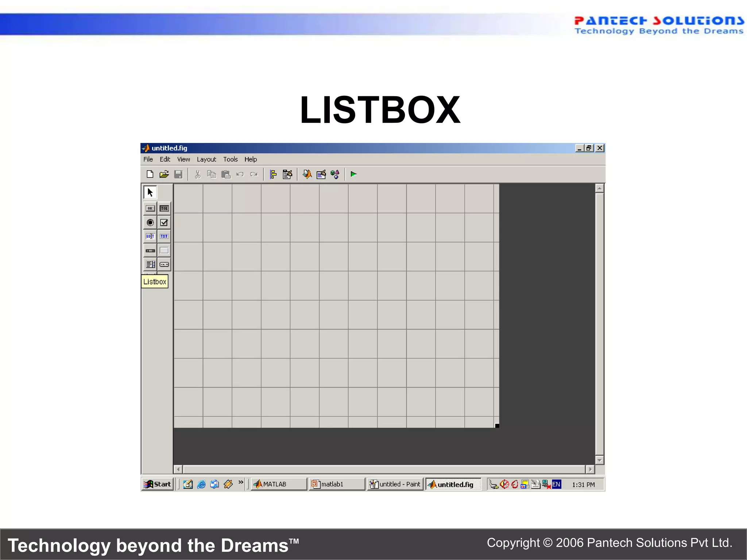Open the Tools menu

[231, 159]
